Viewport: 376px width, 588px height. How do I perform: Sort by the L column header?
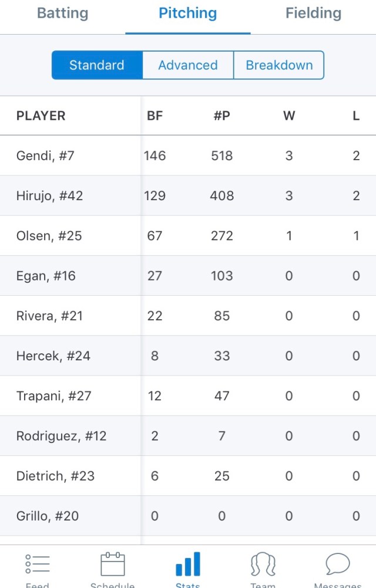point(356,116)
